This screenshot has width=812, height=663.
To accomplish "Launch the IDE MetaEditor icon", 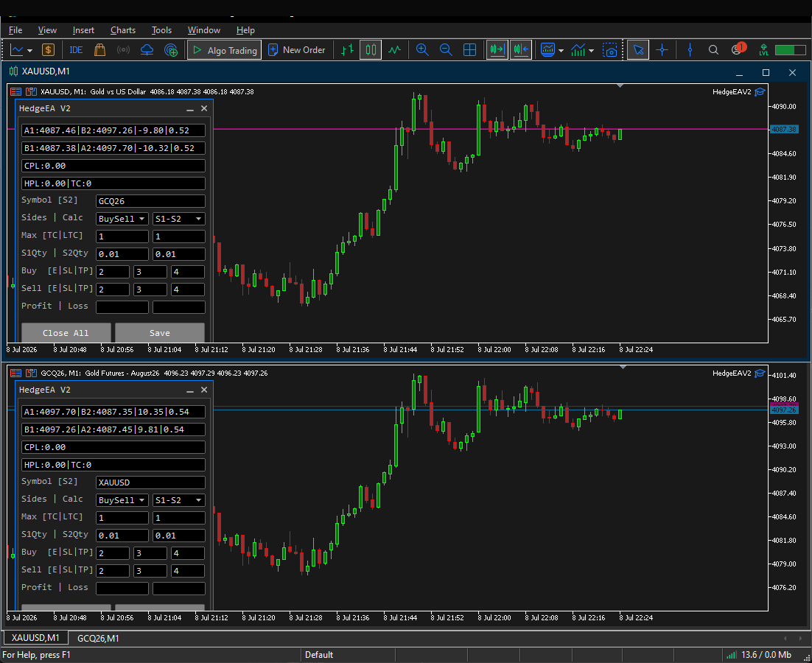I will 76,50.
